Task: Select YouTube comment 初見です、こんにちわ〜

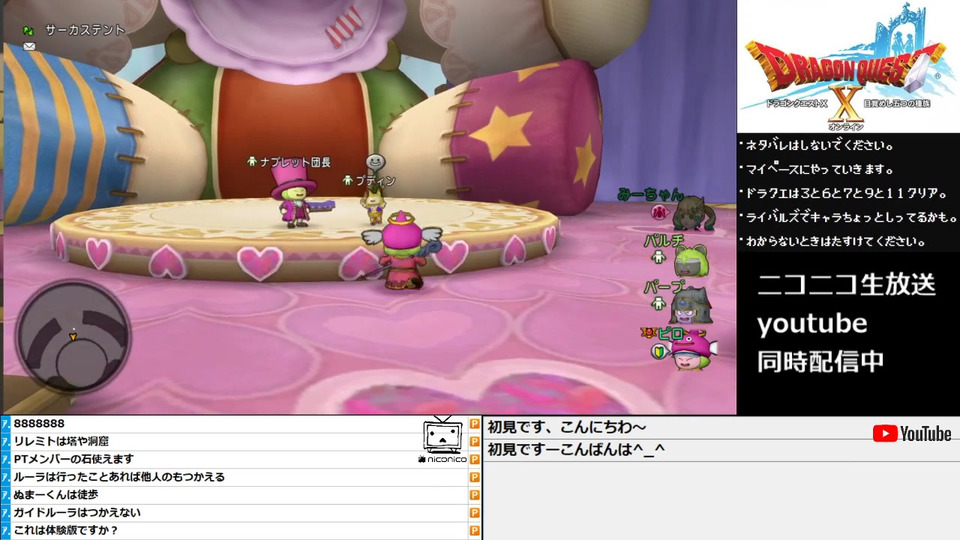Action: [x=566, y=427]
